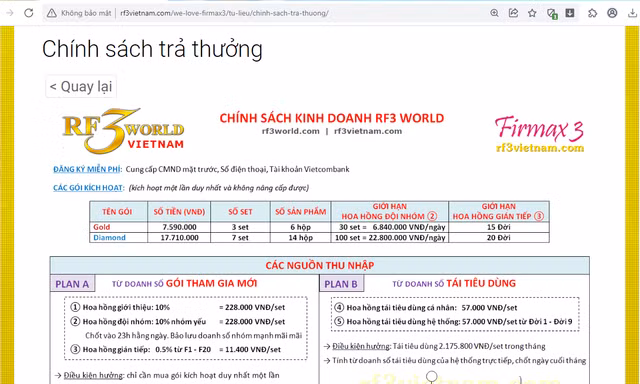The image size is (640, 384).
Task: Click the Chính sách trả thưởng heading
Action: [152, 49]
